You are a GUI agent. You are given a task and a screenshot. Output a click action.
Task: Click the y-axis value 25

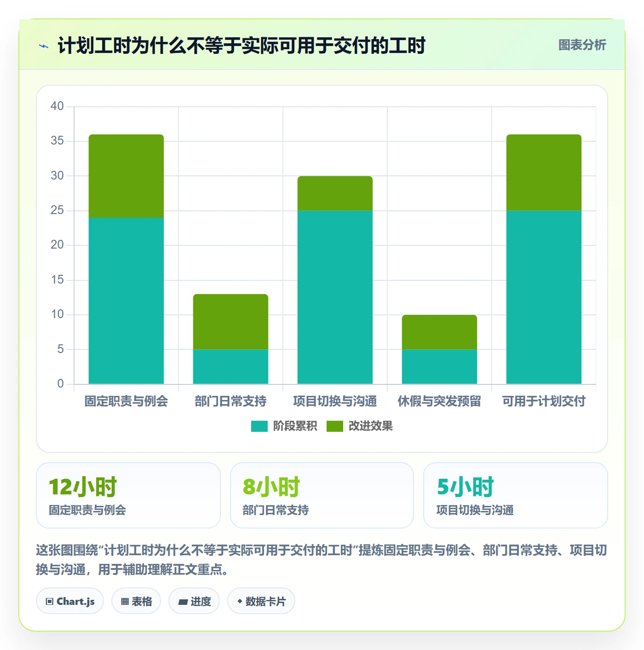click(x=57, y=210)
